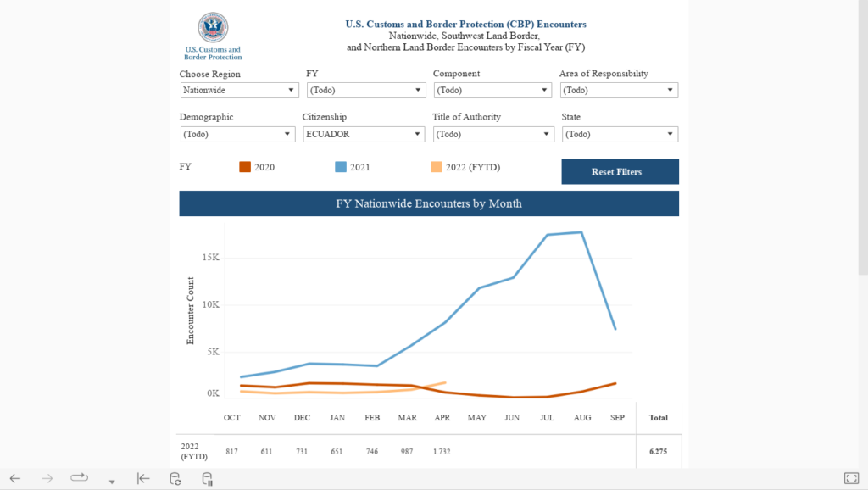Highlight the 2022 (FYTD) legend swatch
868x490 pixels.
pyautogui.click(x=437, y=167)
